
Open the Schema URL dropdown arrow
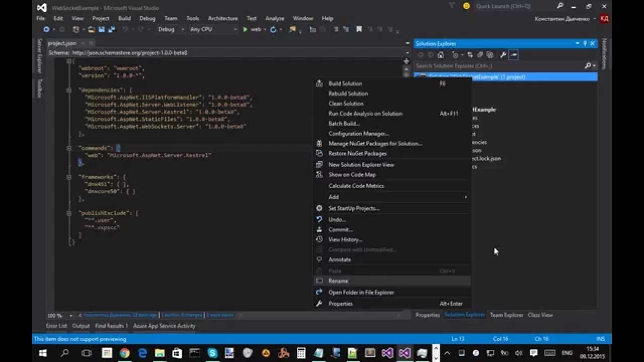pos(408,53)
